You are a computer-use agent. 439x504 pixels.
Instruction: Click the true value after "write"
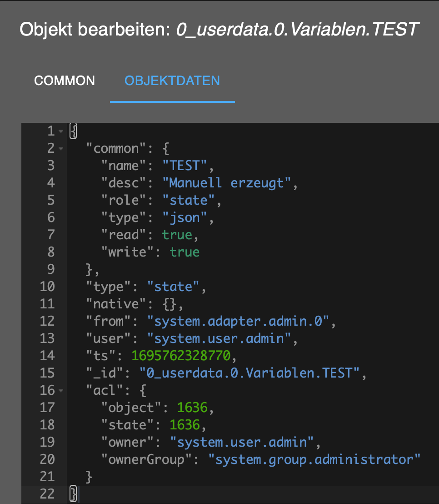coord(185,252)
